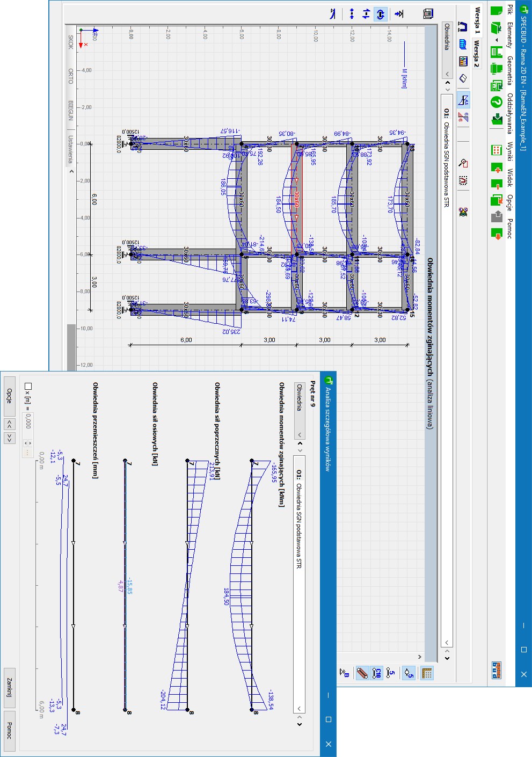The width and height of the screenshot is (532, 757).
Task: Click the Opcje button in dialog
Action: (9, 396)
